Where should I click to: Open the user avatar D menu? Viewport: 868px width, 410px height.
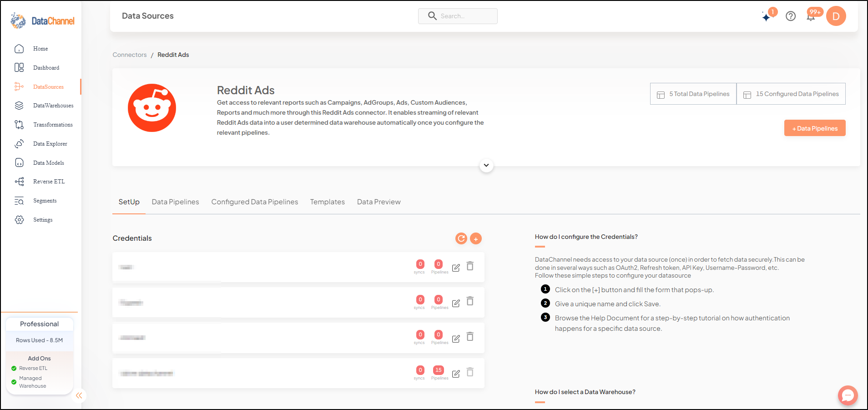point(836,16)
